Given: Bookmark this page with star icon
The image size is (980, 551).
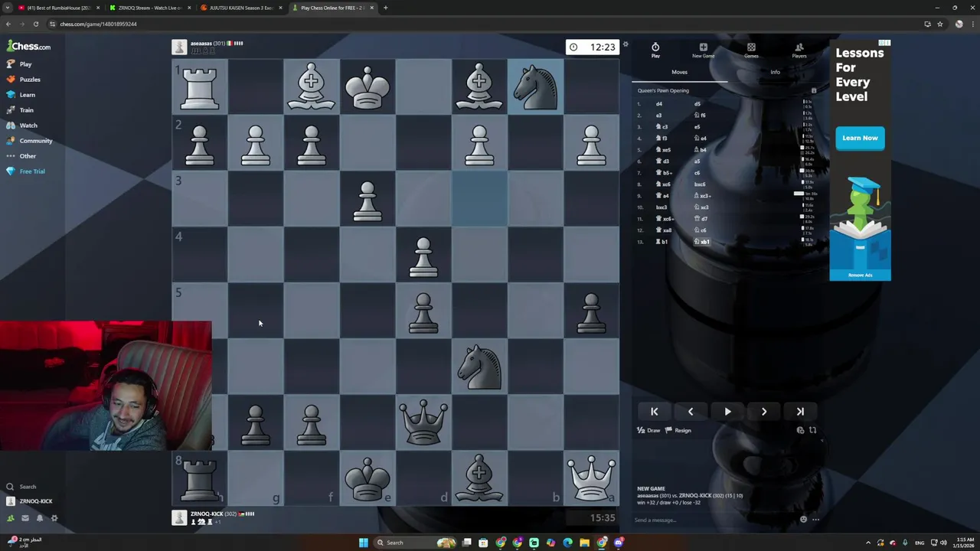Looking at the screenshot, I should coord(940,24).
